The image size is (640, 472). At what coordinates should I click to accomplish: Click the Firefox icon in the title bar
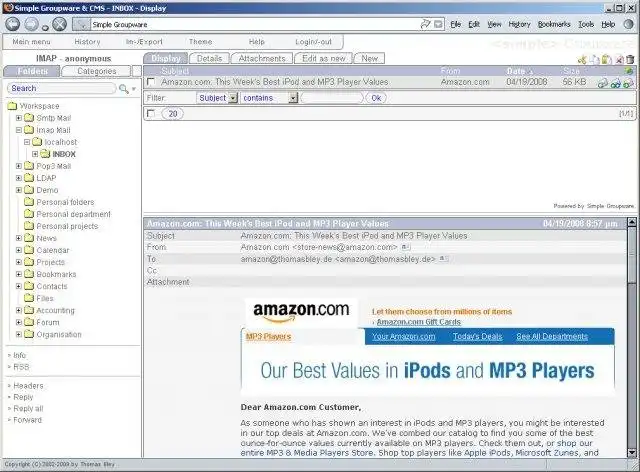[8, 8]
